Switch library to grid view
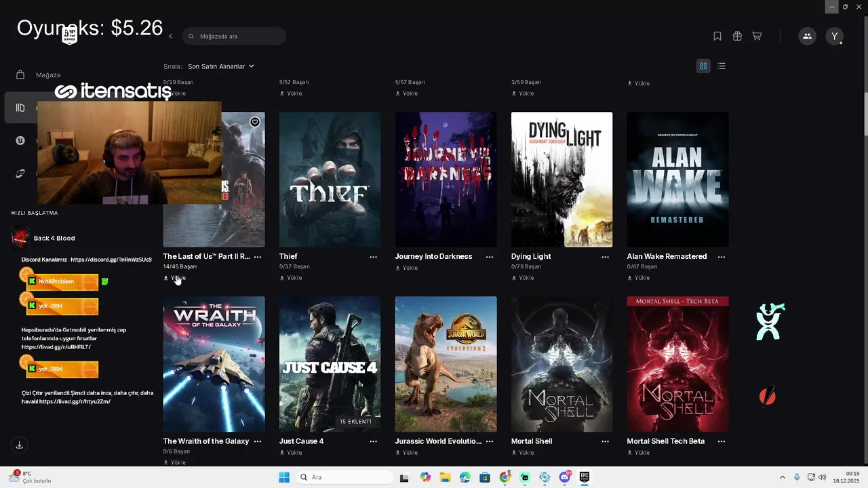Viewport: 868px width, 488px height. pos(703,66)
